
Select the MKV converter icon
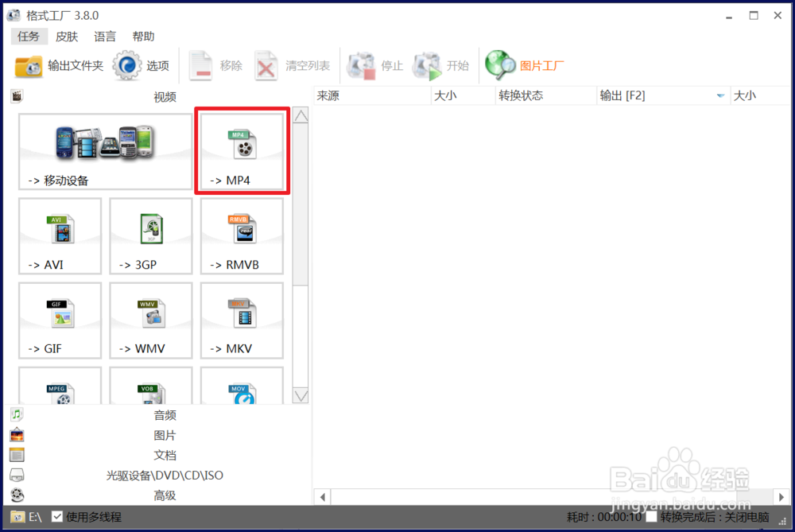tap(242, 320)
